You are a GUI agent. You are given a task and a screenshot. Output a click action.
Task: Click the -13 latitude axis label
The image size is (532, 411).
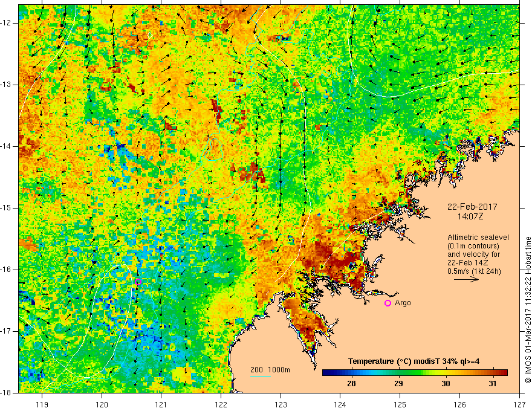coord(7,85)
